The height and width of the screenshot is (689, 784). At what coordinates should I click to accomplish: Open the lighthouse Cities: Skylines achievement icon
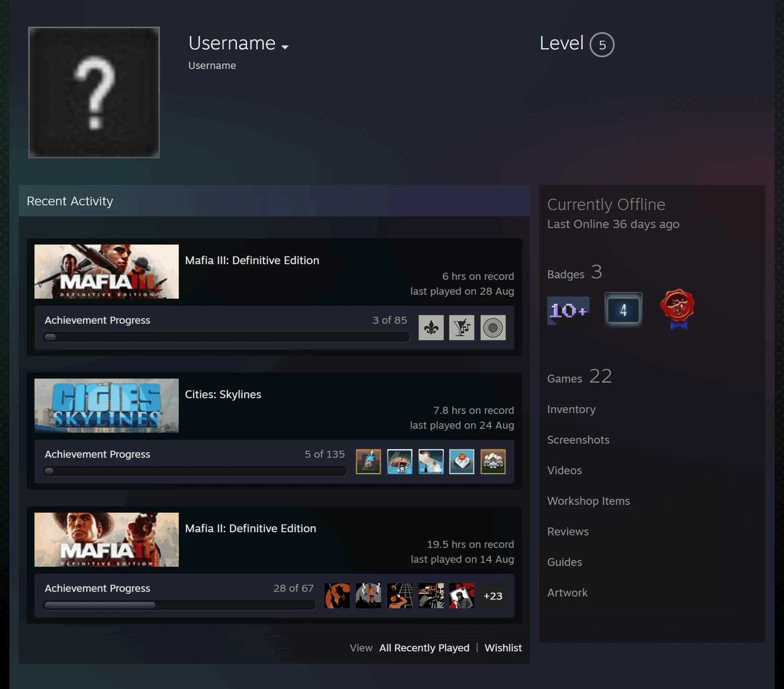pyautogui.click(x=431, y=462)
